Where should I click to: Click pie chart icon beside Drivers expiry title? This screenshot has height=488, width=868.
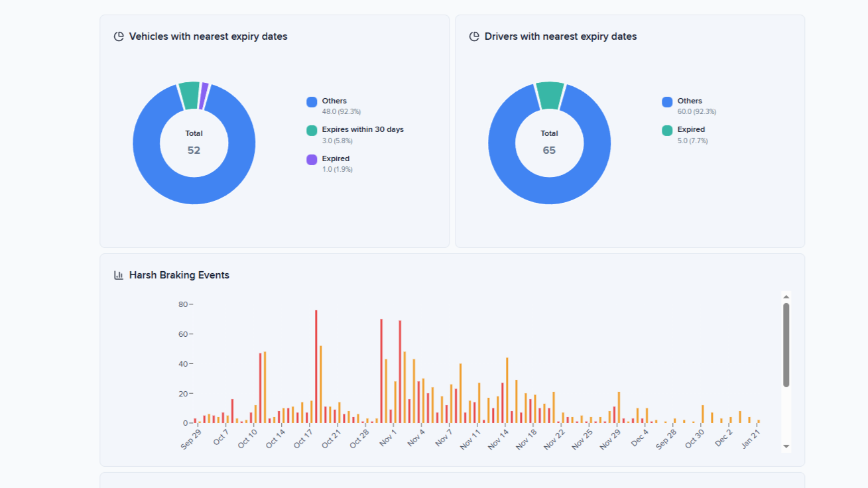coord(474,36)
